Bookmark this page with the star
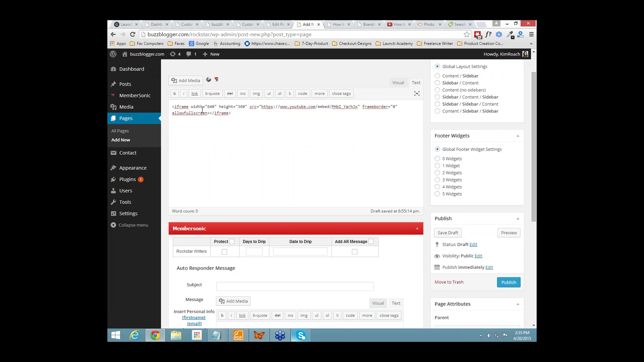This screenshot has width=644, height=362. 466,34
